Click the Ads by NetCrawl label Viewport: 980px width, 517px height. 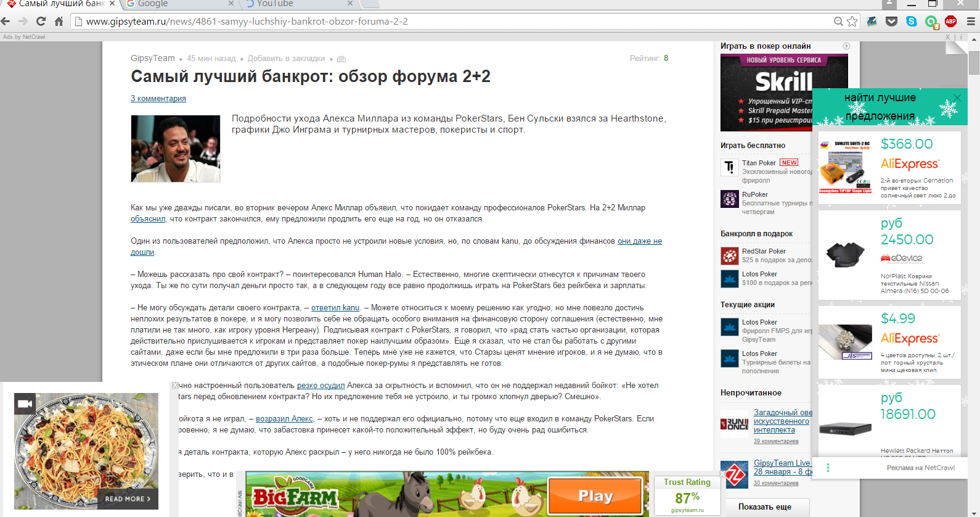(x=24, y=37)
